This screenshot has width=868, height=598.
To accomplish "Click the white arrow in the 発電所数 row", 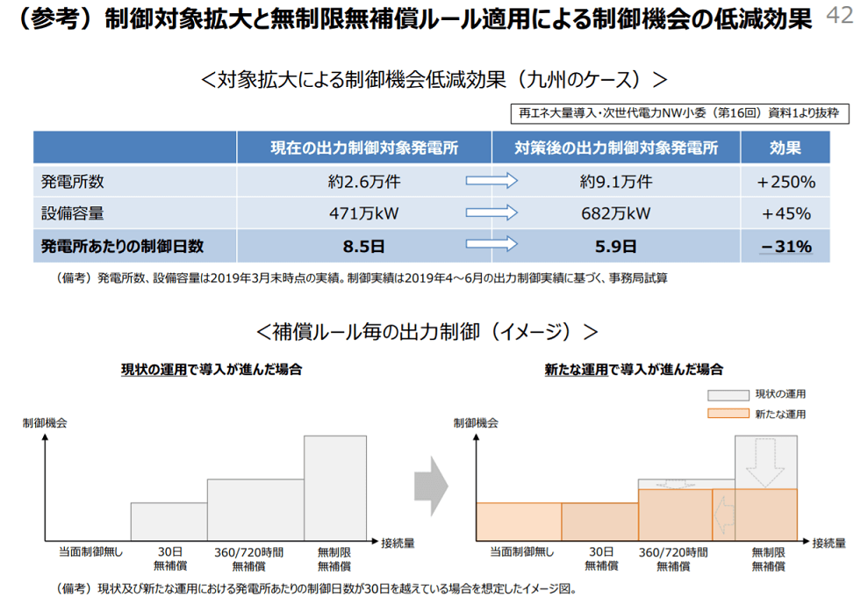I will 491,182.
